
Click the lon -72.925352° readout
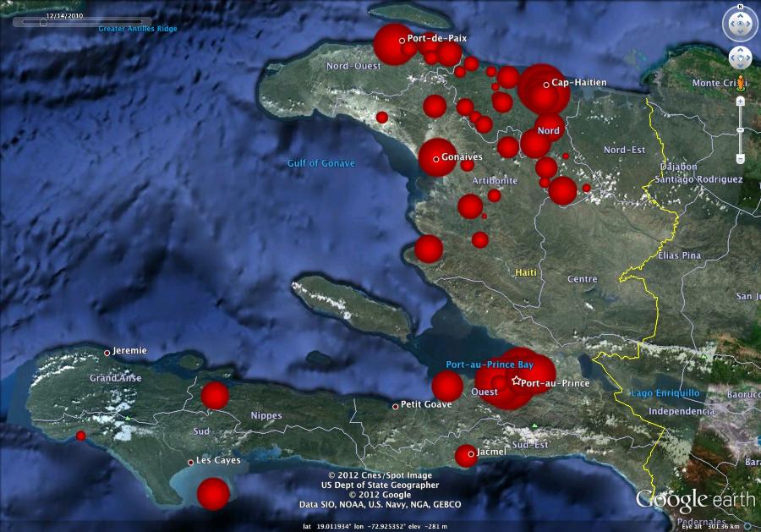tap(379, 526)
